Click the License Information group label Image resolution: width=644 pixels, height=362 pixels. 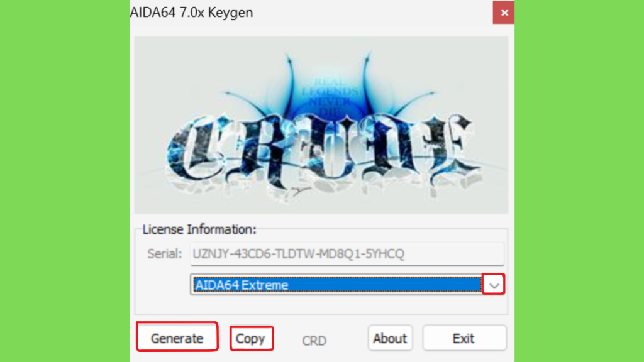[199, 229]
